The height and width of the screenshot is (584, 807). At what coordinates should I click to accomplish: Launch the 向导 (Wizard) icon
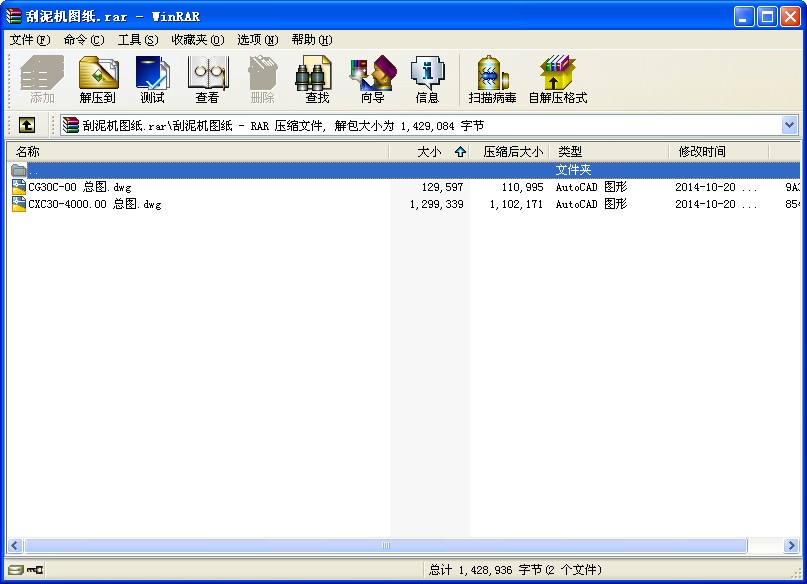coord(373,79)
